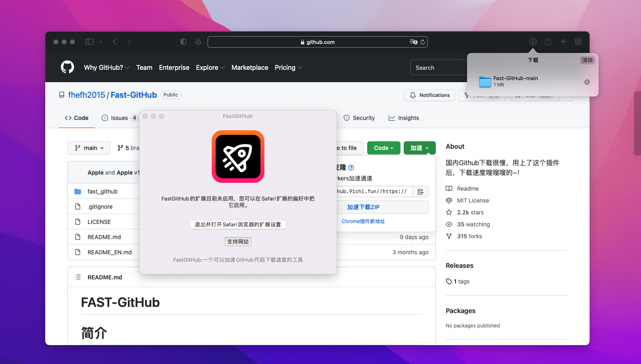Expand the Pricing dropdown menu
This screenshot has height=364, width=641.
point(288,67)
